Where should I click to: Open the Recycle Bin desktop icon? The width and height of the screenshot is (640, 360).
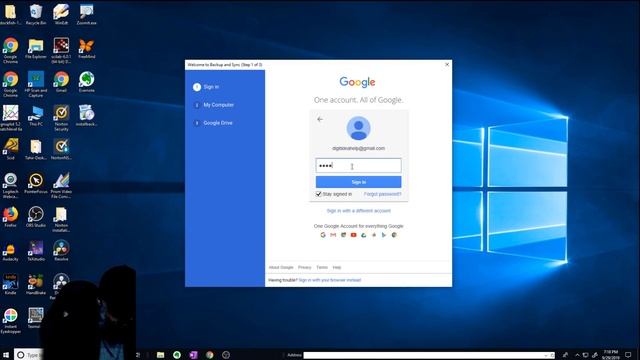click(36, 14)
